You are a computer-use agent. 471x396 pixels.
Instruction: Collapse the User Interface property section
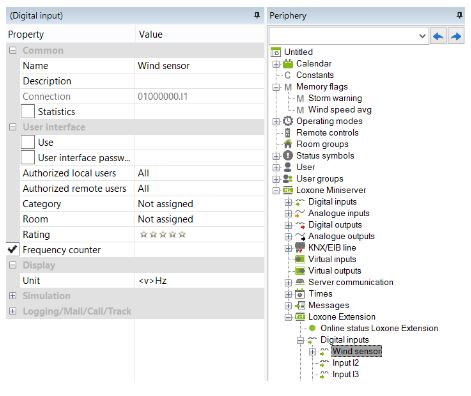pyautogui.click(x=12, y=127)
